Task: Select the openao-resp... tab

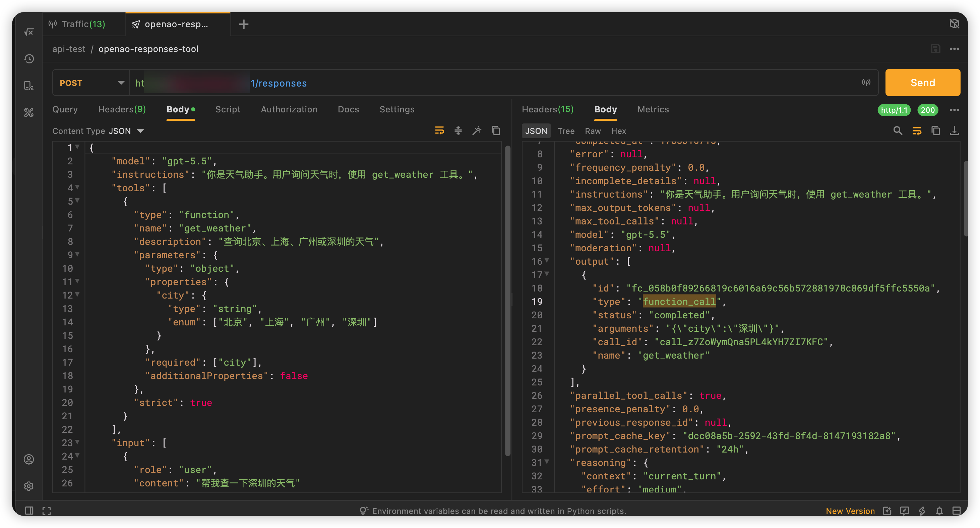Action: tap(178, 24)
